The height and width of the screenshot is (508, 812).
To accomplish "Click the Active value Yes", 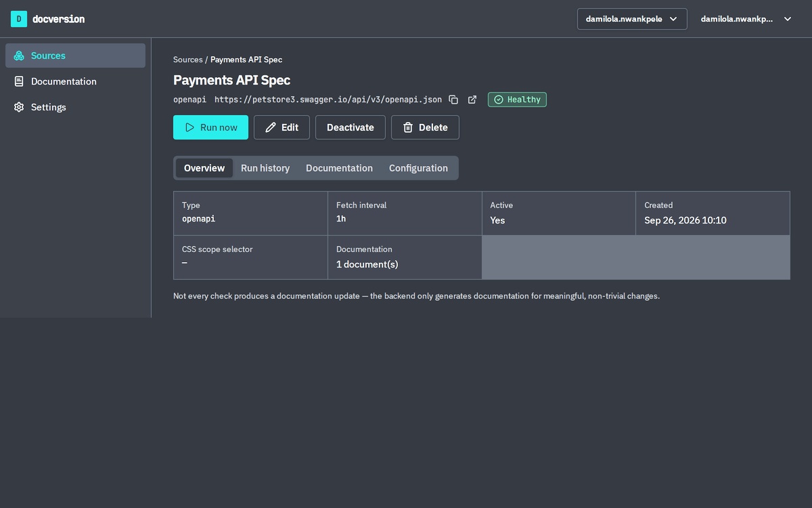I will (x=497, y=220).
